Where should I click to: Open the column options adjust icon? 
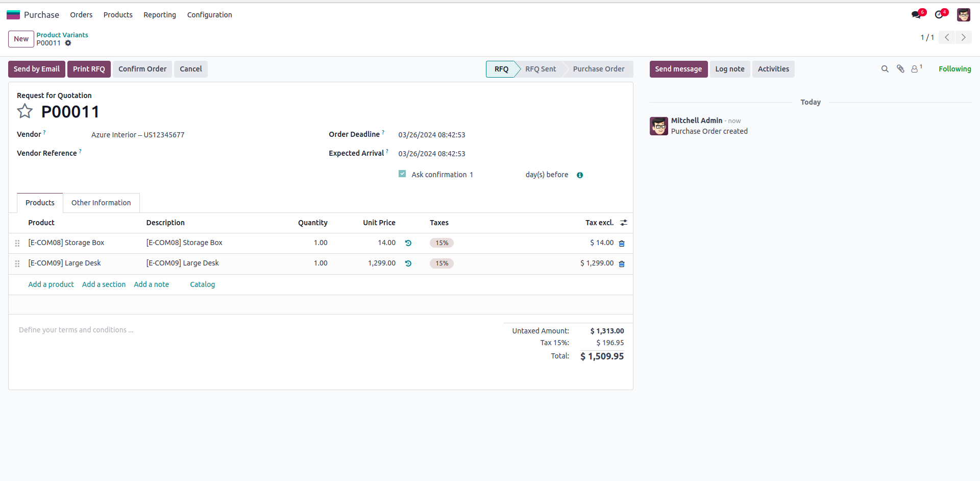coord(624,223)
